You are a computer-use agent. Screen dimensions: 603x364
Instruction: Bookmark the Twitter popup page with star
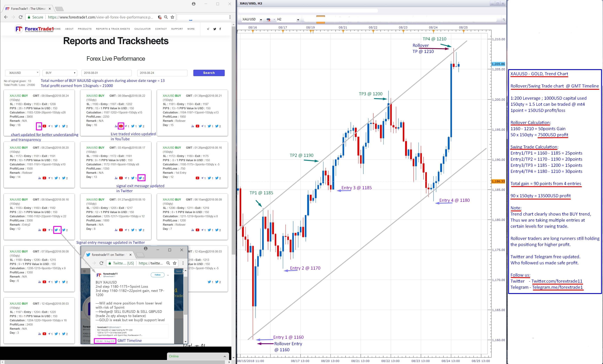coord(175,263)
